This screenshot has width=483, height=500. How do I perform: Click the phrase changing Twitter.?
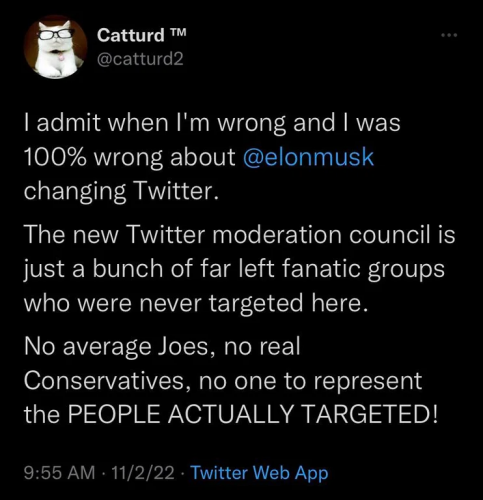point(121,191)
